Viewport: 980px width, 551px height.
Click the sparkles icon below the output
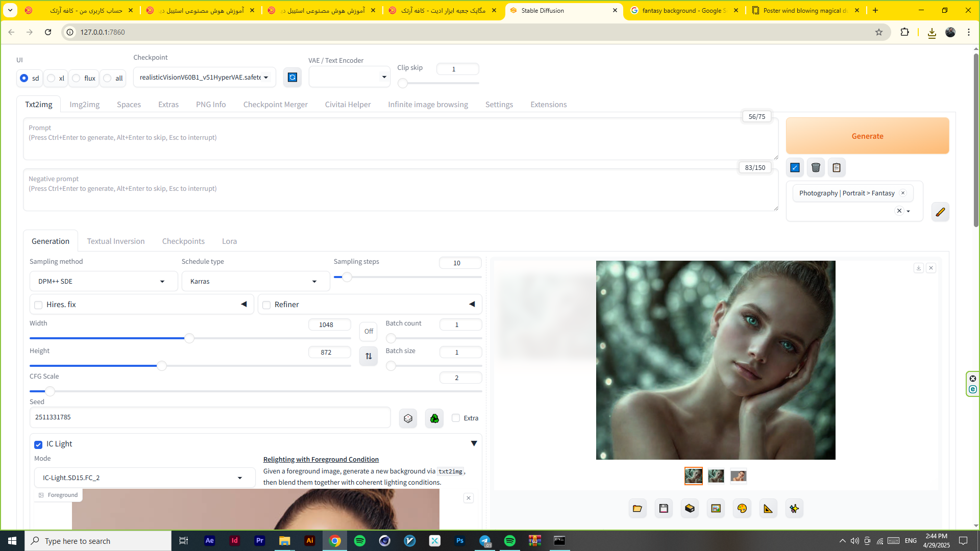(794, 509)
